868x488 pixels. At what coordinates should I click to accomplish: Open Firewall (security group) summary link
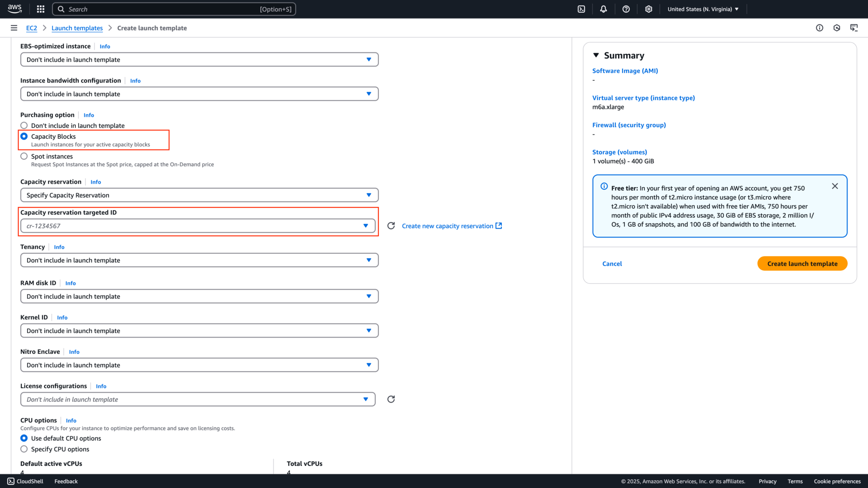click(629, 125)
